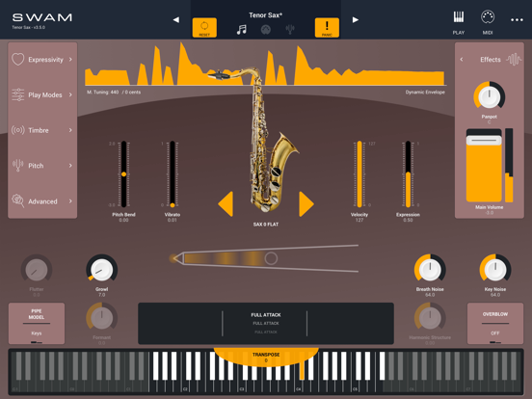The width and height of the screenshot is (532, 399).
Task: Click the Growl knob
Action: click(x=102, y=270)
